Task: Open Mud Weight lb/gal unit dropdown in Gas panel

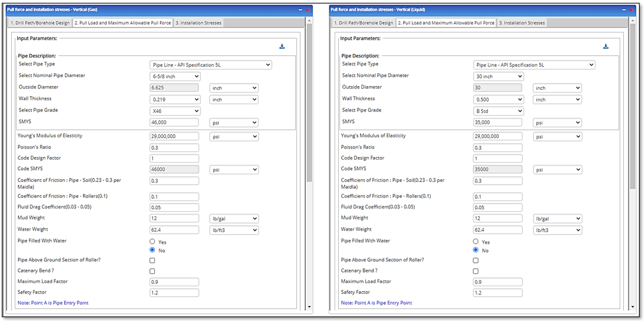Action: coord(234,219)
